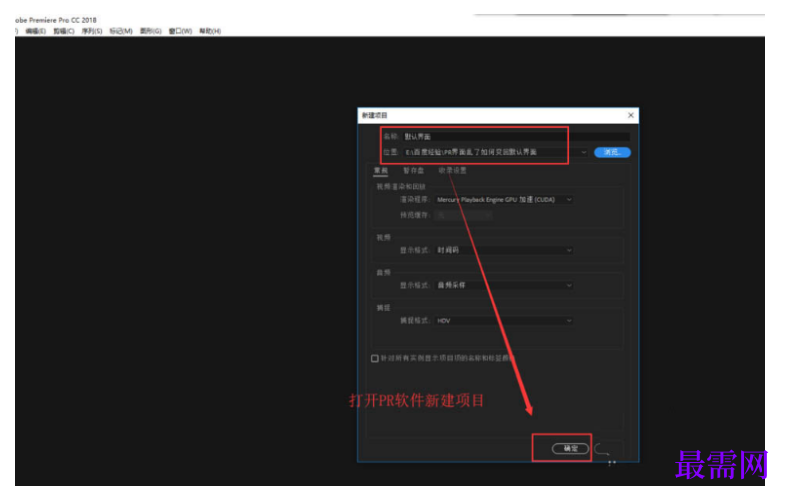Open the Mercury Playback Engine renderer dropdown

pyautogui.click(x=504, y=200)
